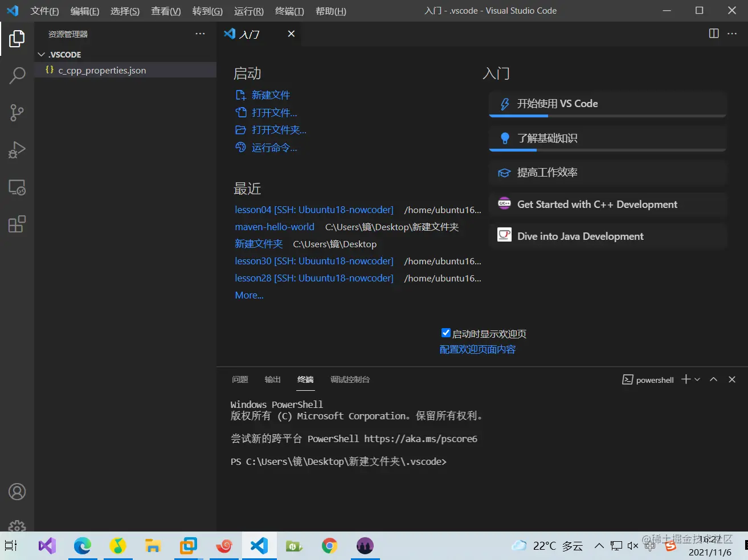Open 了解基础知识 walkthrough
Image resolution: width=748 pixels, height=560 pixels.
pos(607,138)
